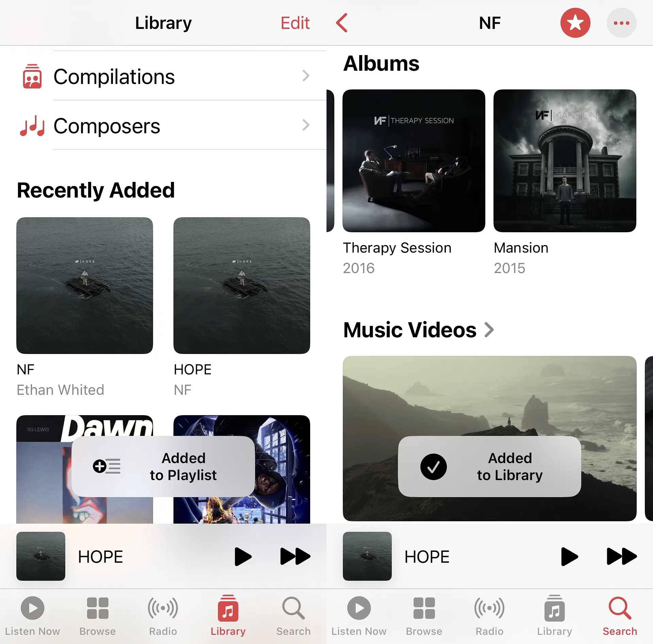
Task: Select the NF artist page via back arrow
Action: (342, 22)
